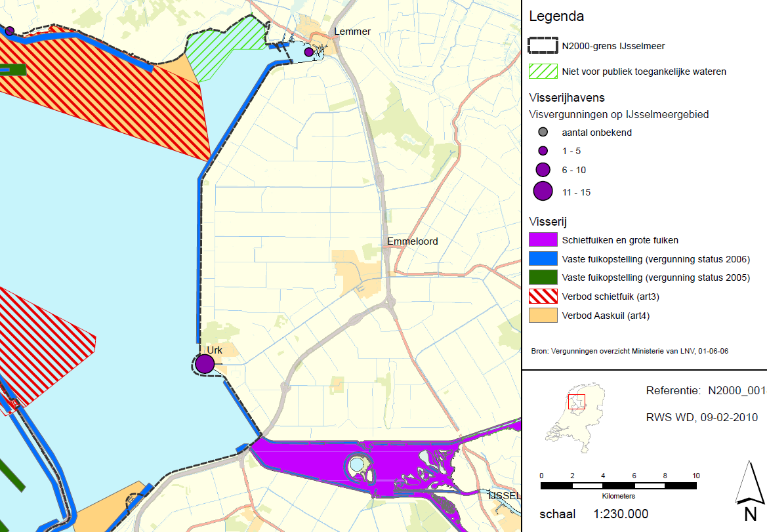Screen dimensions: 767x532
Task: Click the kilometre scale bar
Action: (619, 485)
